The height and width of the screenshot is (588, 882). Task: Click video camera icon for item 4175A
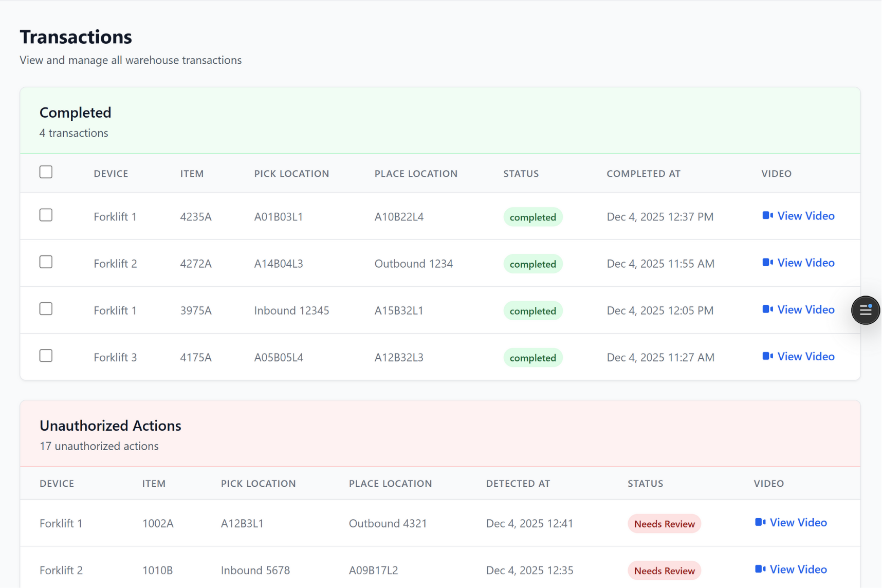click(x=767, y=356)
